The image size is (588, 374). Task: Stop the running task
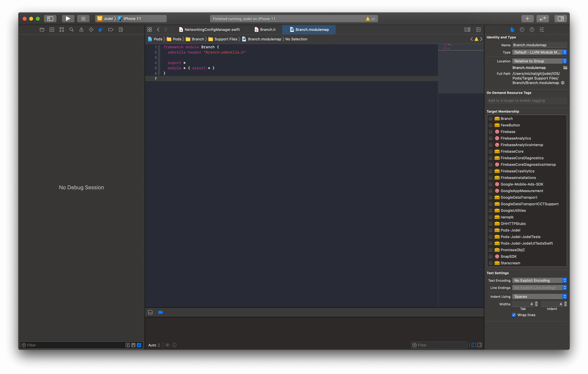coord(83,19)
